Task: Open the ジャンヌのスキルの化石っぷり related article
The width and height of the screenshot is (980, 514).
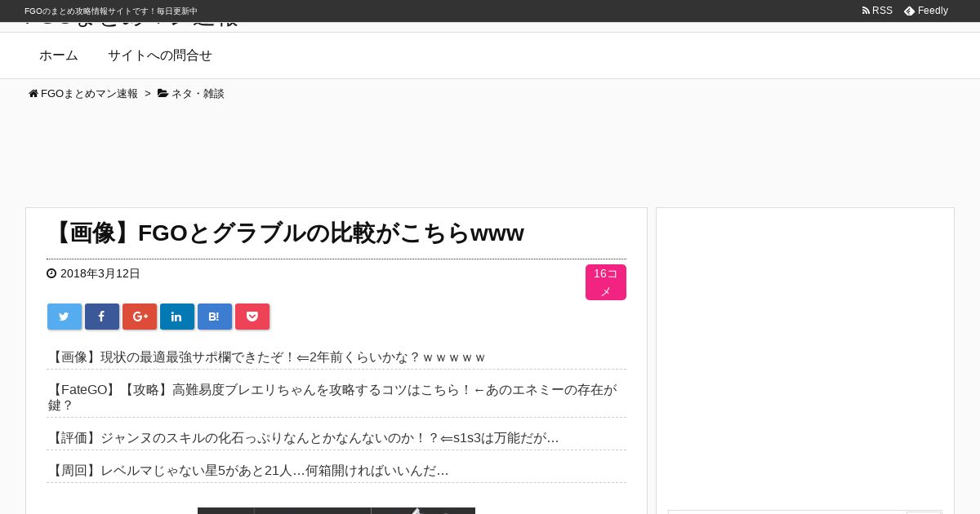Action: click(304, 438)
